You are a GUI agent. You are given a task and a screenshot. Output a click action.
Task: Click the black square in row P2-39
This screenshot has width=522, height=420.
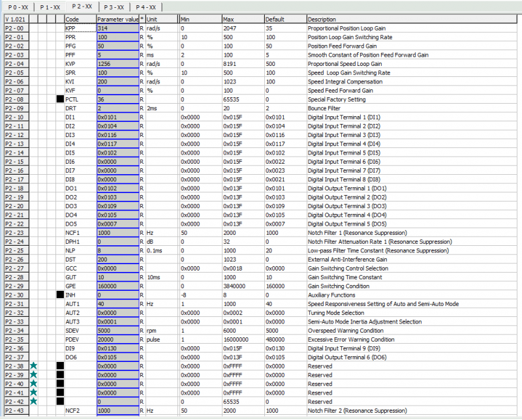[x=59, y=376]
